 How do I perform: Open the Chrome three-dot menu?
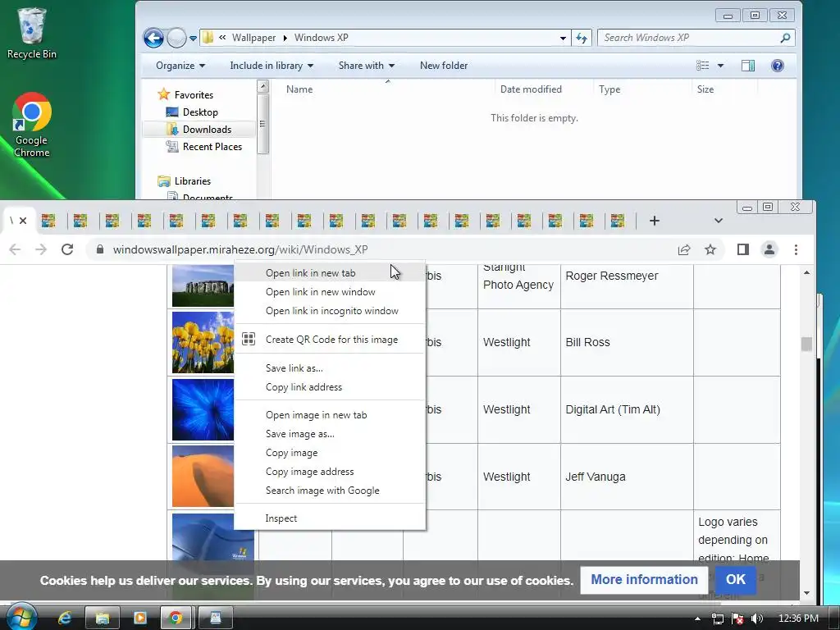coord(796,249)
